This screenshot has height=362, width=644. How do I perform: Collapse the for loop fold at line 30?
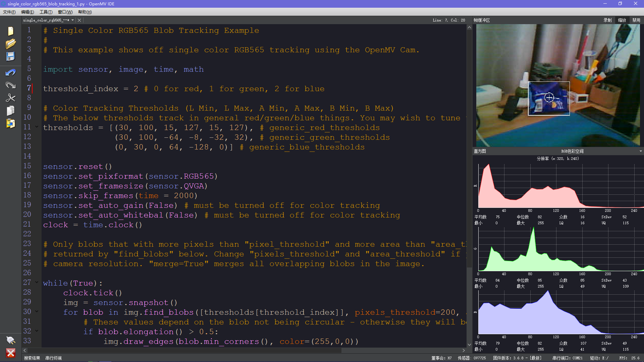(37, 312)
